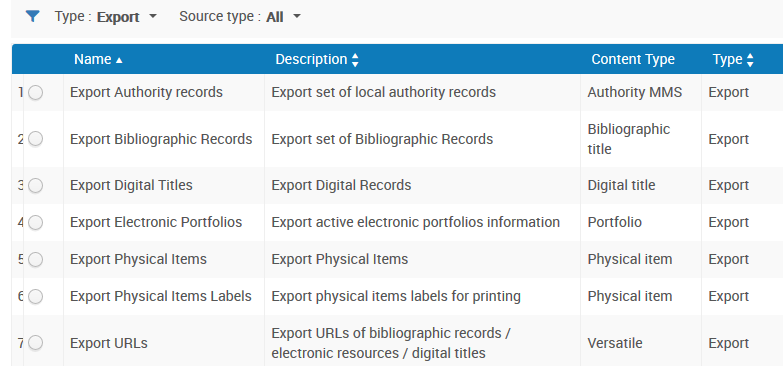This screenshot has width=783, height=366.
Task: Select radio button for Export Authority records
Action: (35, 92)
